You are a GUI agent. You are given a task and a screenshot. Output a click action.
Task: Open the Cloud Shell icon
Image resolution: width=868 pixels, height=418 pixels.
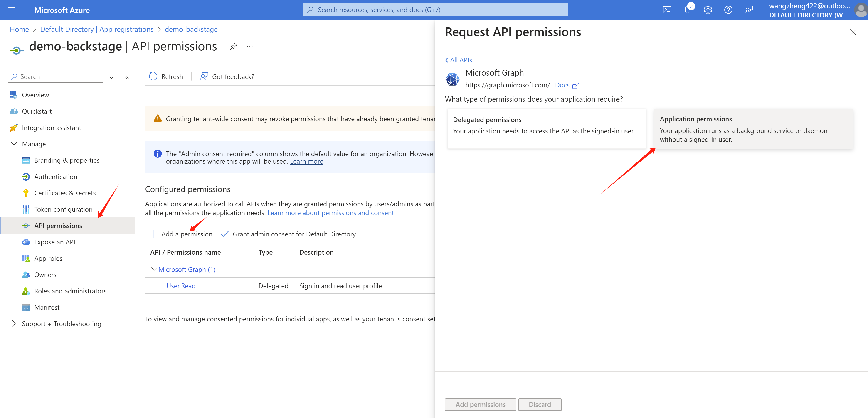tap(667, 10)
